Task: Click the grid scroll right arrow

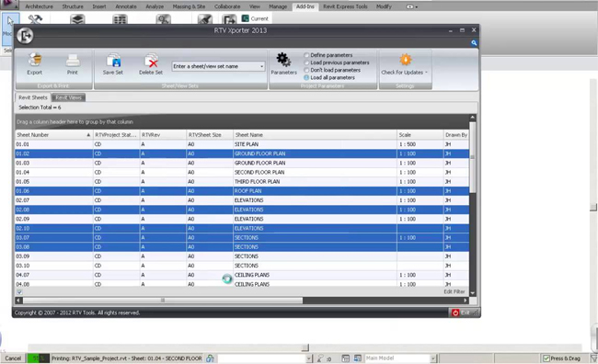Action: 466,301
